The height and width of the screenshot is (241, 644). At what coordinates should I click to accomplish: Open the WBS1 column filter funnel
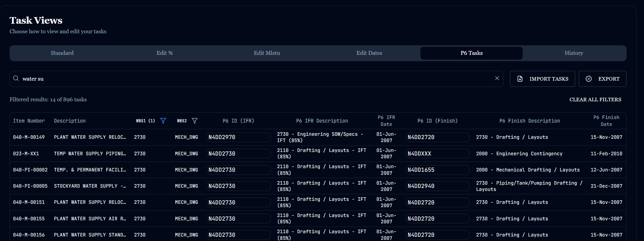(x=163, y=121)
